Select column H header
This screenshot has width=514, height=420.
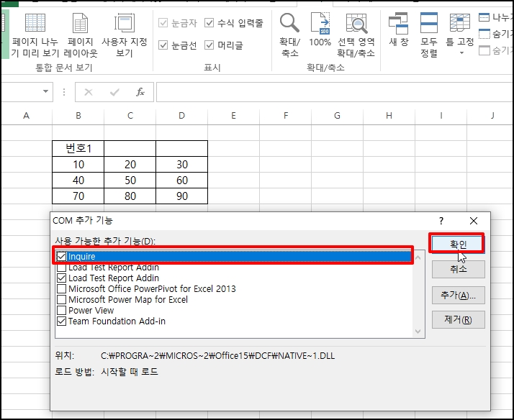click(x=389, y=116)
